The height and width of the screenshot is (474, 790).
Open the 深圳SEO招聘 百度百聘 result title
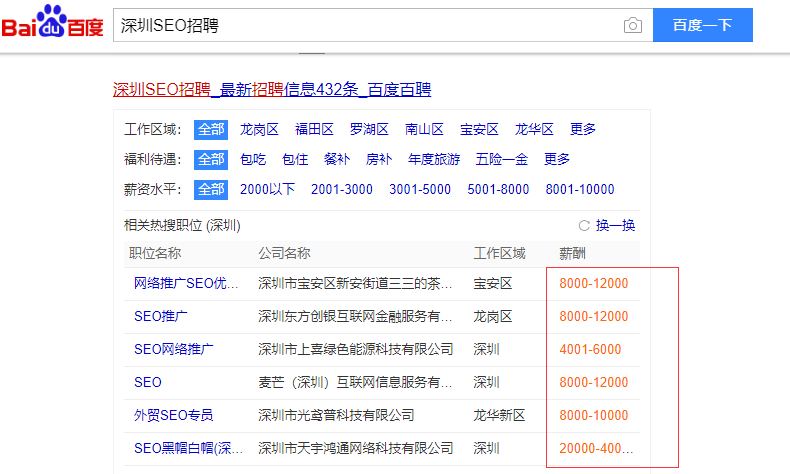[271, 90]
